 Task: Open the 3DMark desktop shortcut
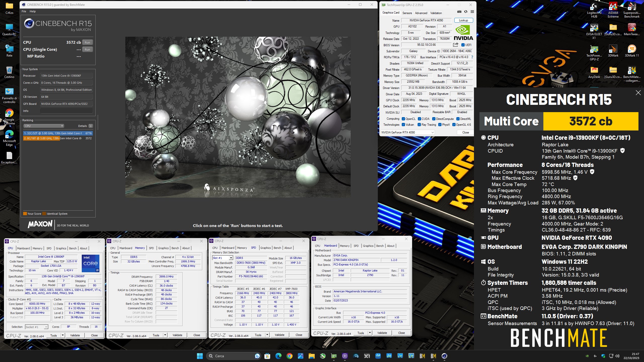pos(613,51)
